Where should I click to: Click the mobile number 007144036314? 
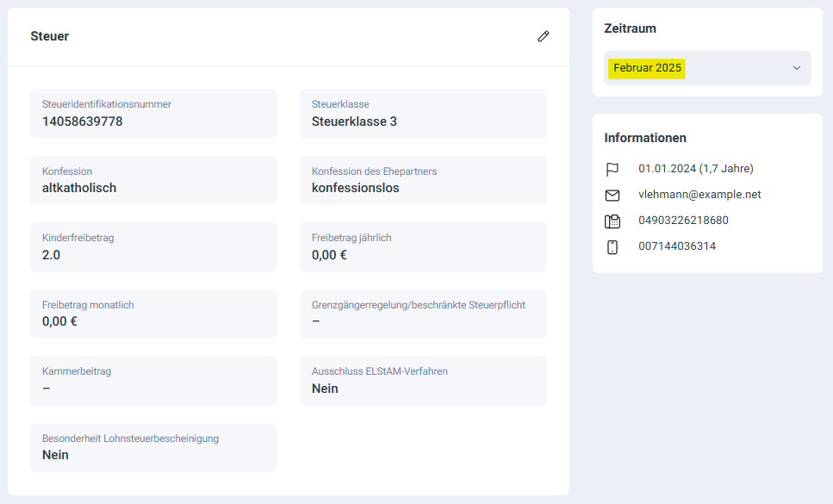[677, 246]
